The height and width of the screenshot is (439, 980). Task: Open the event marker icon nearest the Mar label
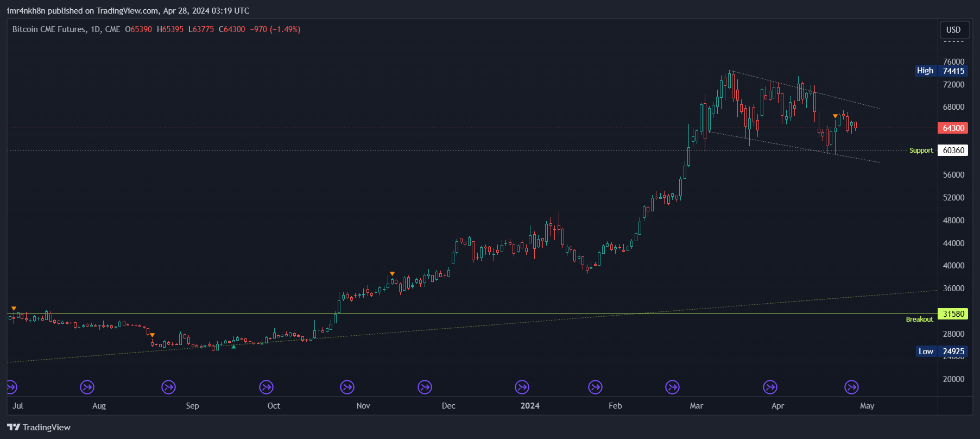click(672, 387)
